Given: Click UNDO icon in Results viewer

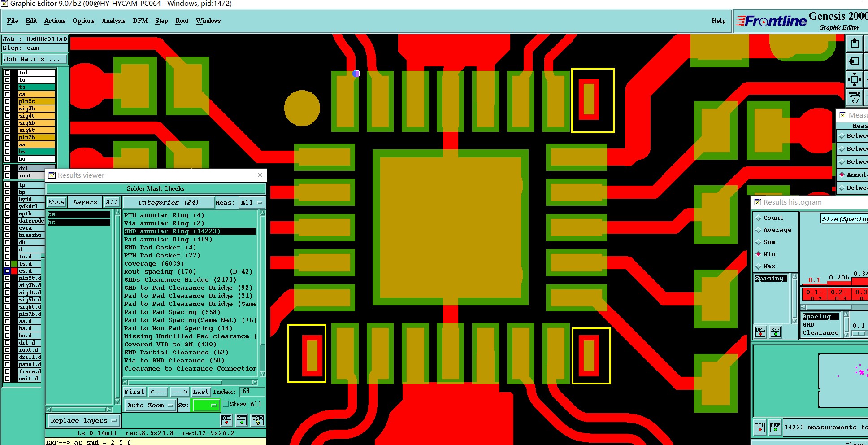Looking at the screenshot, I should (x=258, y=420).
